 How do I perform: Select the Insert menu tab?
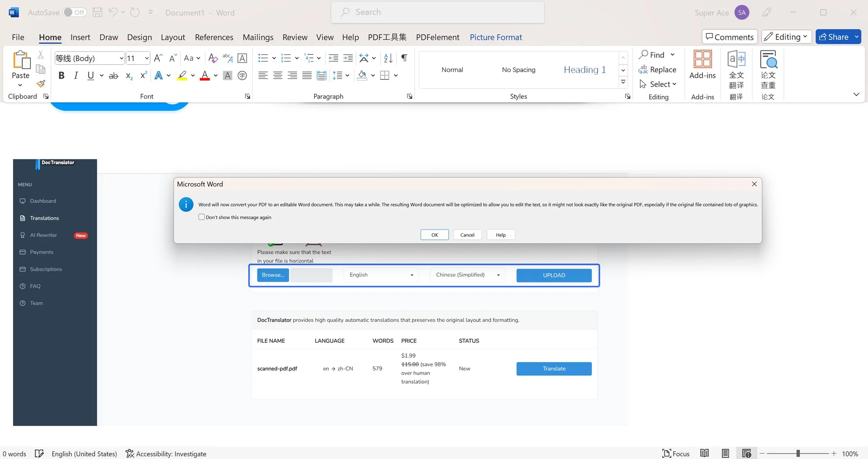click(x=80, y=37)
